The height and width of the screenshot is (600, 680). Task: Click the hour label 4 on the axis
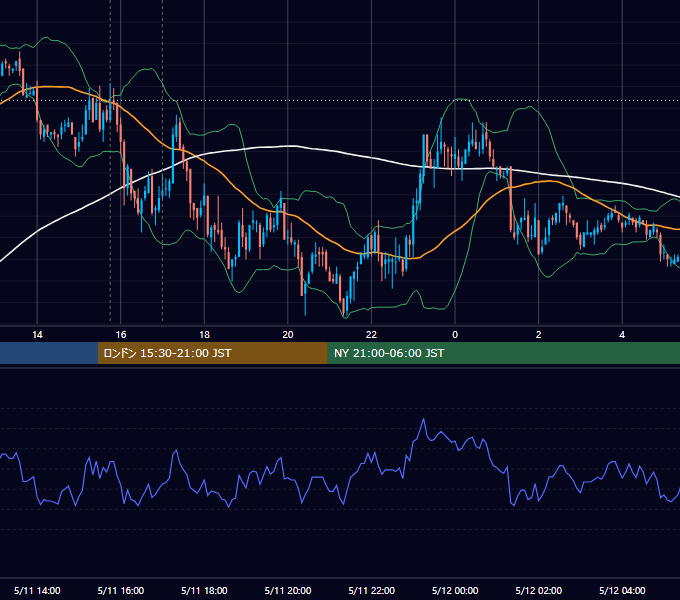(x=622, y=335)
